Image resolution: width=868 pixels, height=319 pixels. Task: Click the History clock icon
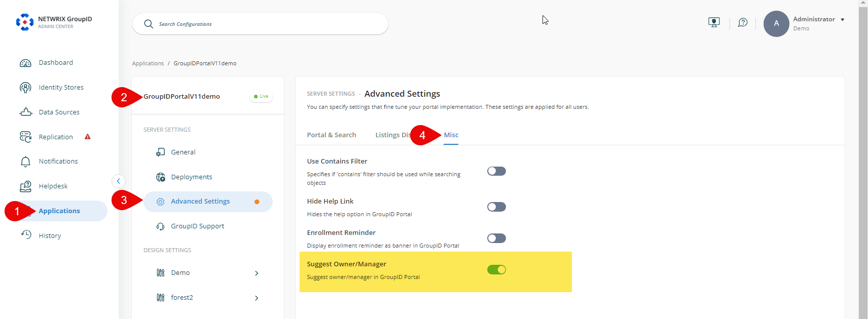pos(26,234)
